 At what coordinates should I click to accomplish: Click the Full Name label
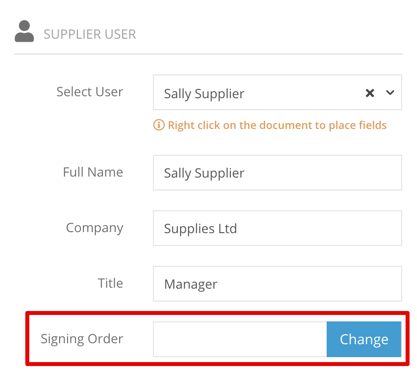(x=93, y=172)
